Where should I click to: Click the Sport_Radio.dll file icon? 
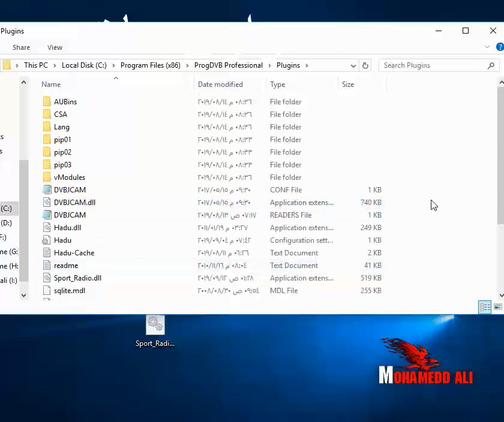[x=47, y=278]
